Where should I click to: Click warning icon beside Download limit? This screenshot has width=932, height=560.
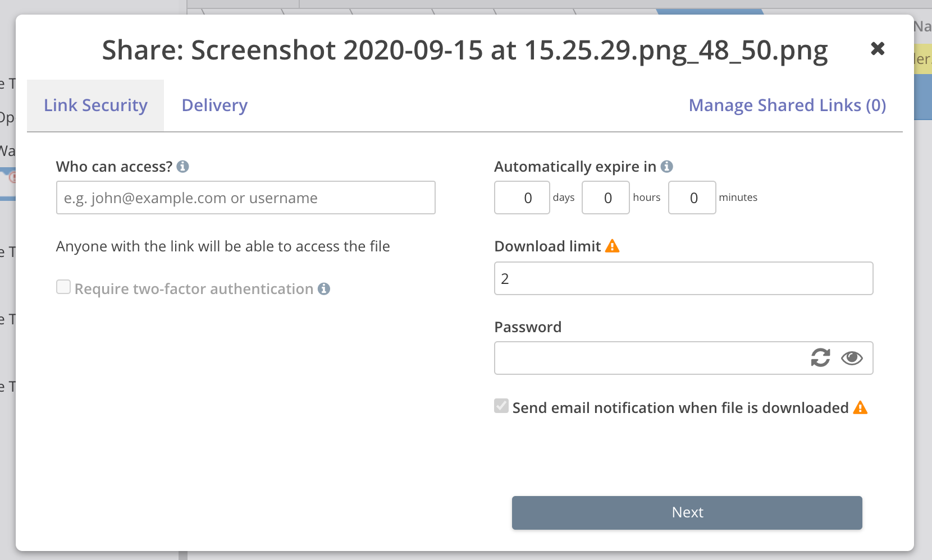coord(612,246)
